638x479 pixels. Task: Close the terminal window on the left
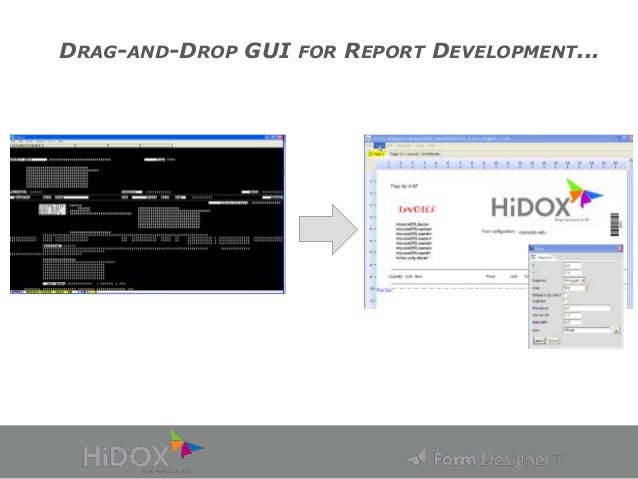coord(280,138)
